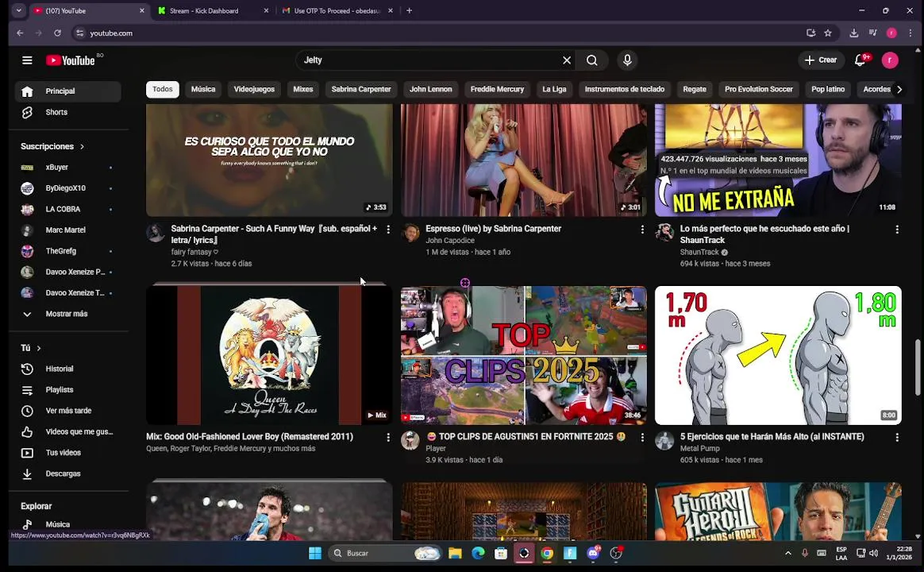This screenshot has height=572, width=924.
Task: Select the La Liga filter chip
Action: [x=555, y=90]
